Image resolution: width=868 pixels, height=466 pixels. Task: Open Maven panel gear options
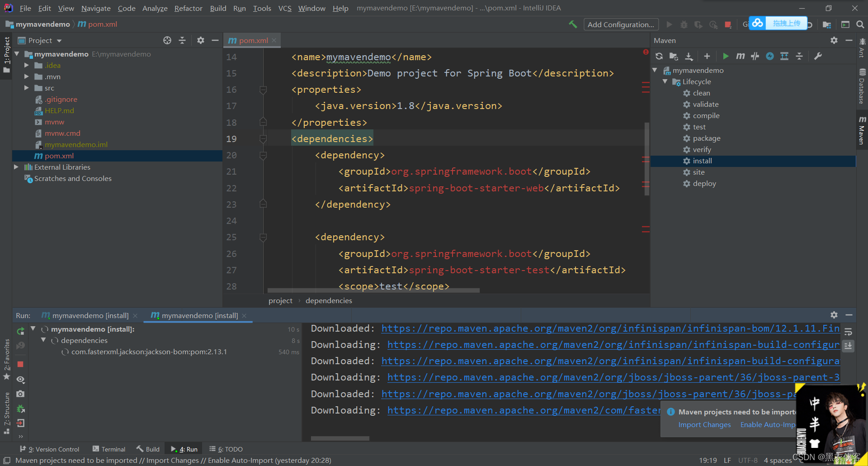[834, 40]
